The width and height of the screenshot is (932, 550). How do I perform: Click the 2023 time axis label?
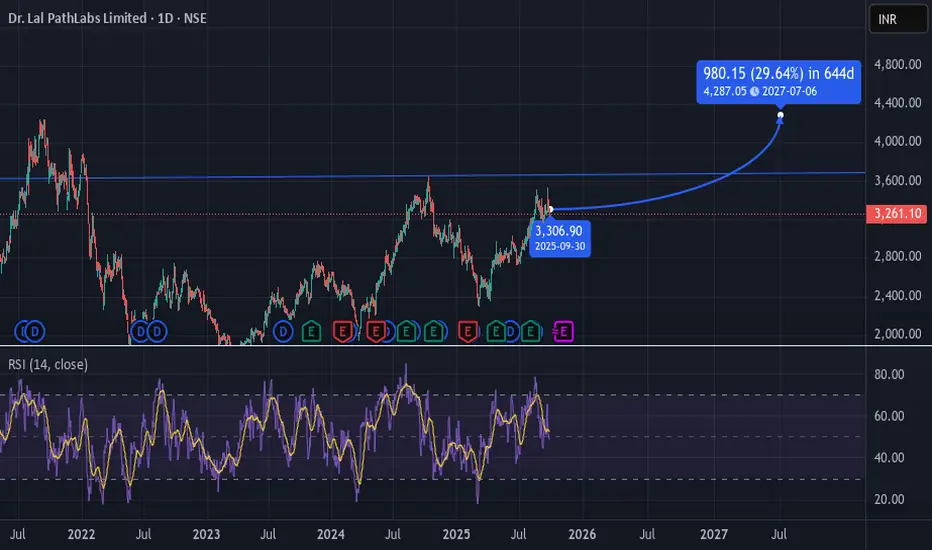tap(206, 534)
